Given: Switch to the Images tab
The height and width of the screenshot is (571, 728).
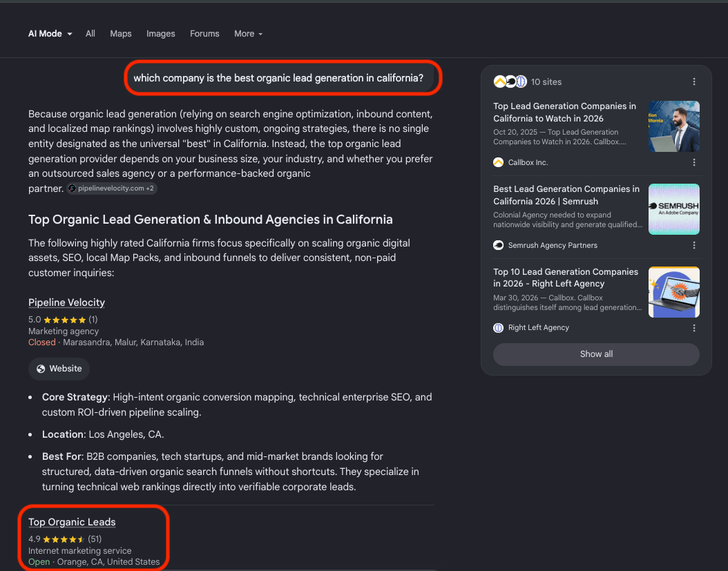Looking at the screenshot, I should [161, 34].
